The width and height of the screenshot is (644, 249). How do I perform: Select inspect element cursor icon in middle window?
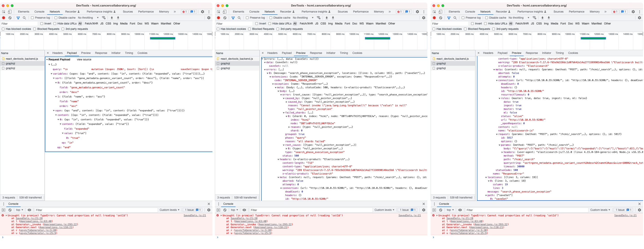point(218,12)
